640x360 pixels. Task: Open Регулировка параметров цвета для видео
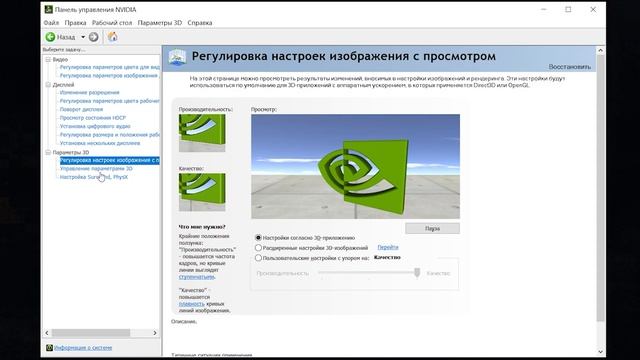[x=109, y=67]
